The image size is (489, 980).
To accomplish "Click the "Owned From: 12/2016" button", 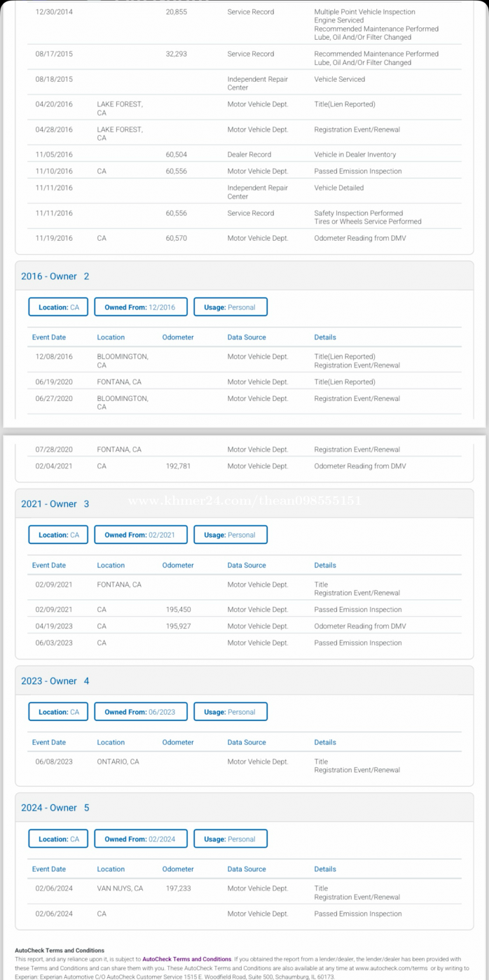I will click(140, 307).
